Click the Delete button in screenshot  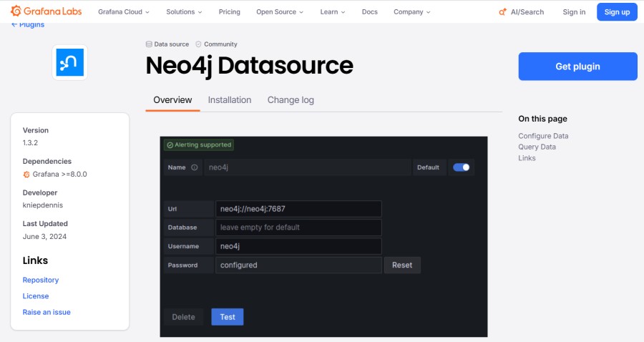pyautogui.click(x=184, y=317)
